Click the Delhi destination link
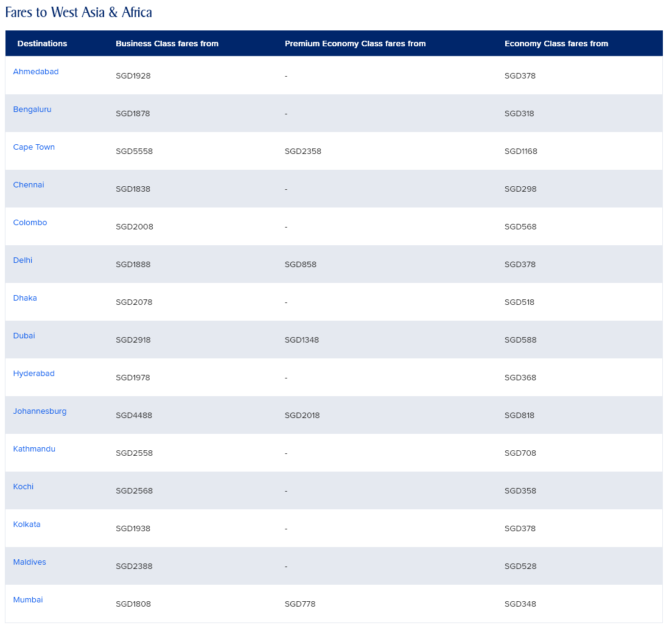672x631 pixels. pos(23,260)
